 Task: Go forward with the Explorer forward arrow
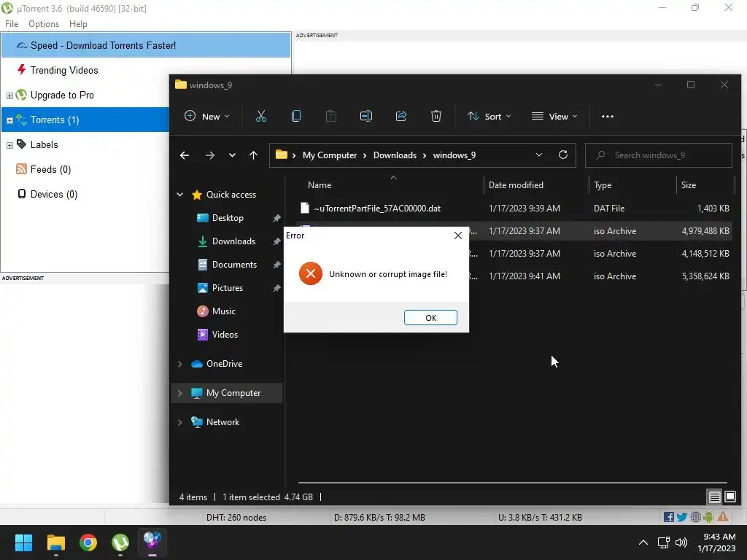209,155
